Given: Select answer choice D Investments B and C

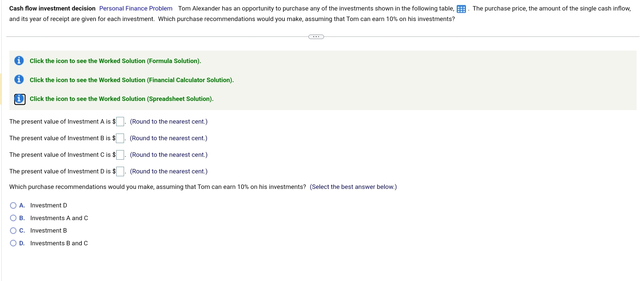Looking at the screenshot, I should tap(13, 243).
